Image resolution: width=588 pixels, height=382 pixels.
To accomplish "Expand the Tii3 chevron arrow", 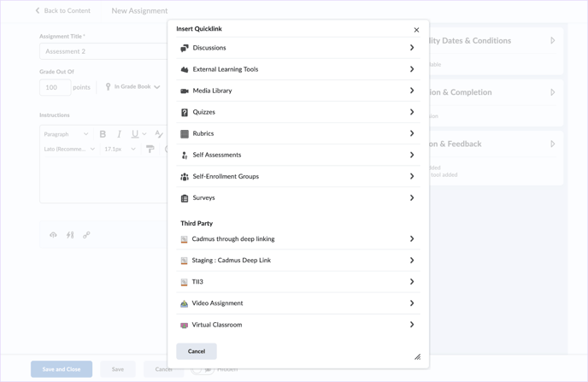I will 412,282.
